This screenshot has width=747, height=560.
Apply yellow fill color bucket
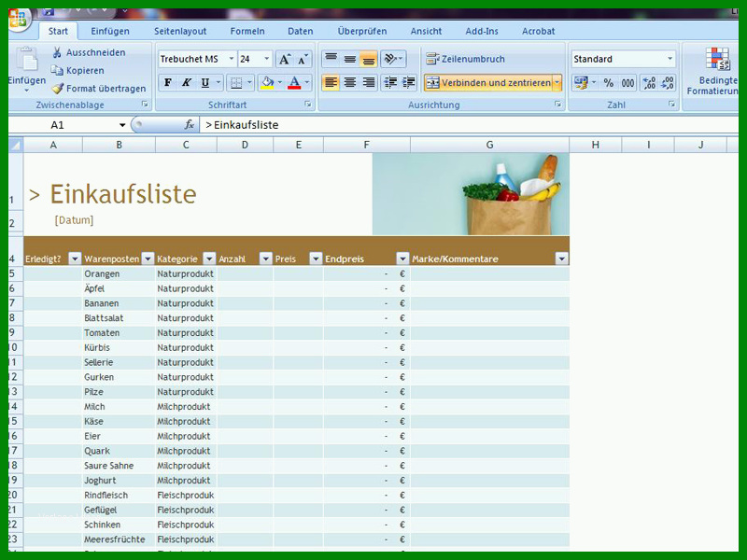(x=268, y=82)
